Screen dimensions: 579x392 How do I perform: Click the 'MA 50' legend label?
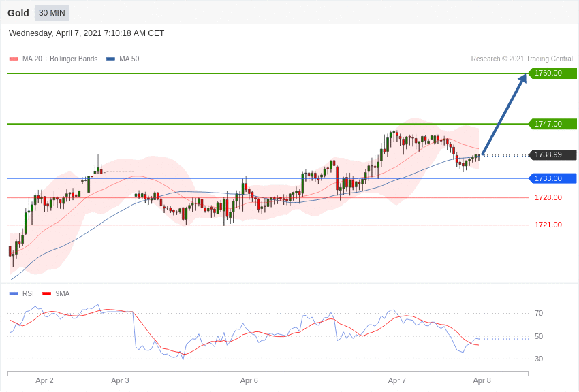(x=129, y=59)
